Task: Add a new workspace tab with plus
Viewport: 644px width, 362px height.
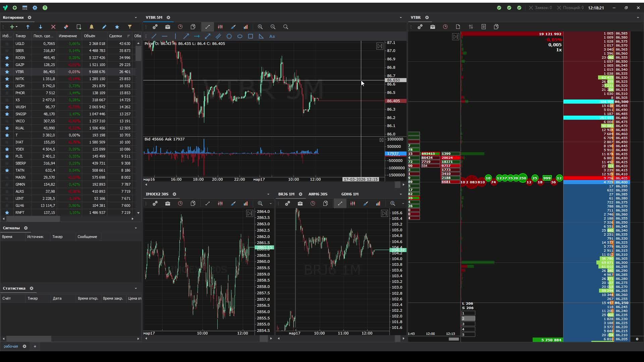Action: [35, 346]
